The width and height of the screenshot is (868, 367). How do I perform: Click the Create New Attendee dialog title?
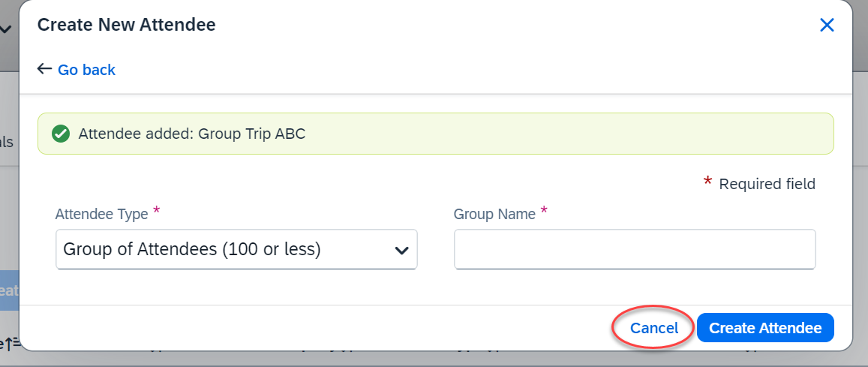click(126, 24)
